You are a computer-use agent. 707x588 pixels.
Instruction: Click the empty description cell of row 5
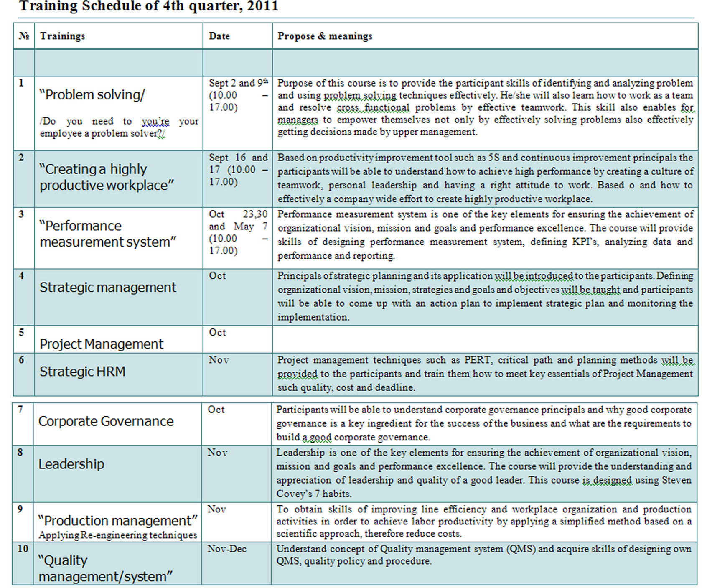pyautogui.click(x=485, y=339)
